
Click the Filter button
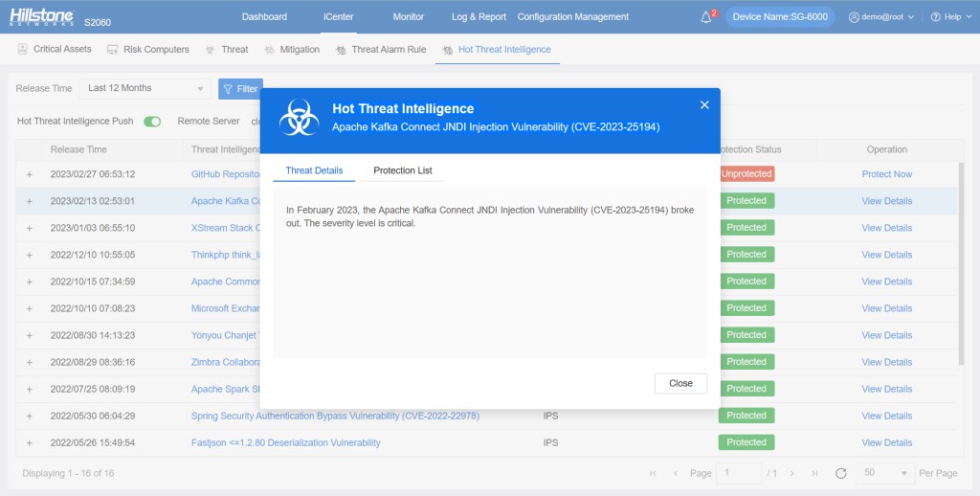(240, 89)
